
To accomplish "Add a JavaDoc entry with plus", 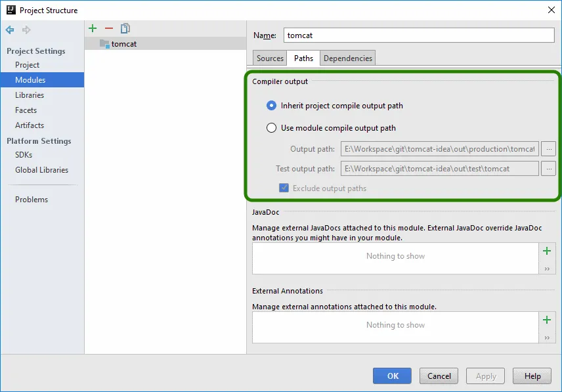I will tap(547, 251).
